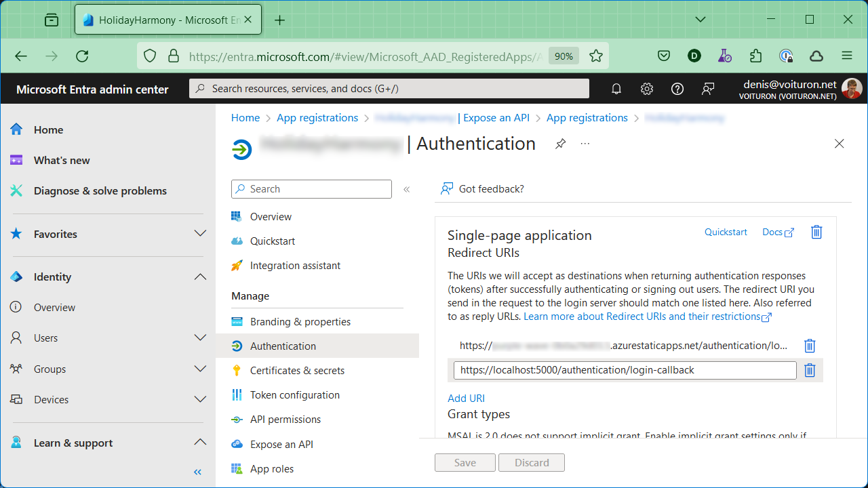868x488 pixels.
Task: Open the Quickstart link in platform card
Action: click(726, 232)
